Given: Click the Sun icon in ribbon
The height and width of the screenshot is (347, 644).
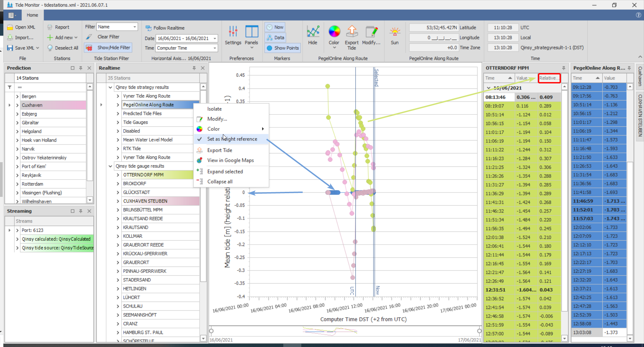Looking at the screenshot, I should [x=394, y=32].
